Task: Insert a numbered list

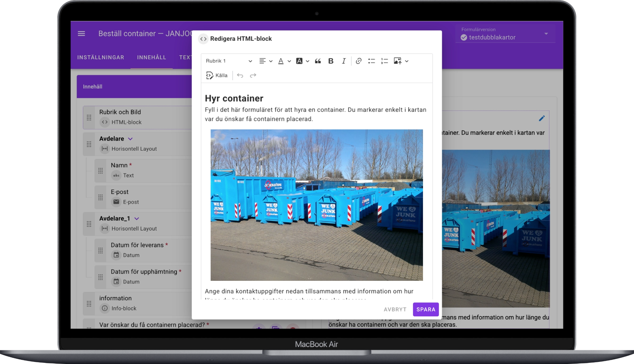Action: (x=384, y=61)
